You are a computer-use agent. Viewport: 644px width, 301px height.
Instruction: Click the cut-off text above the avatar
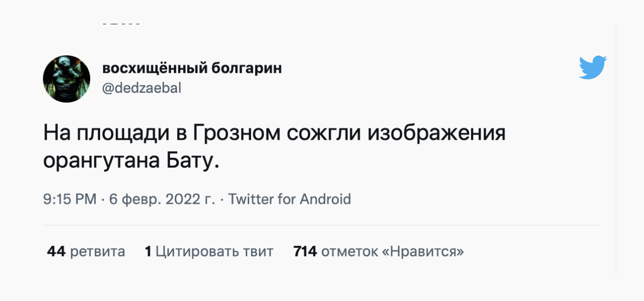pos(121,23)
